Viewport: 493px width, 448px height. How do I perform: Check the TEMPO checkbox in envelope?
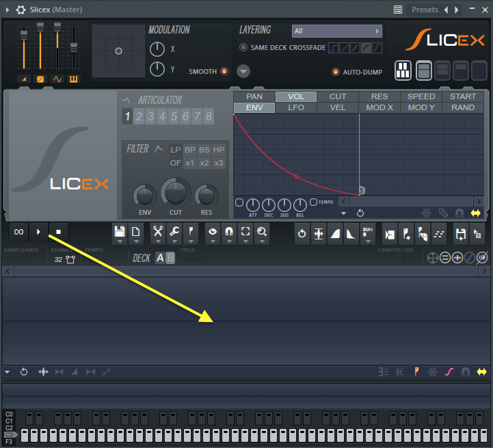[313, 202]
